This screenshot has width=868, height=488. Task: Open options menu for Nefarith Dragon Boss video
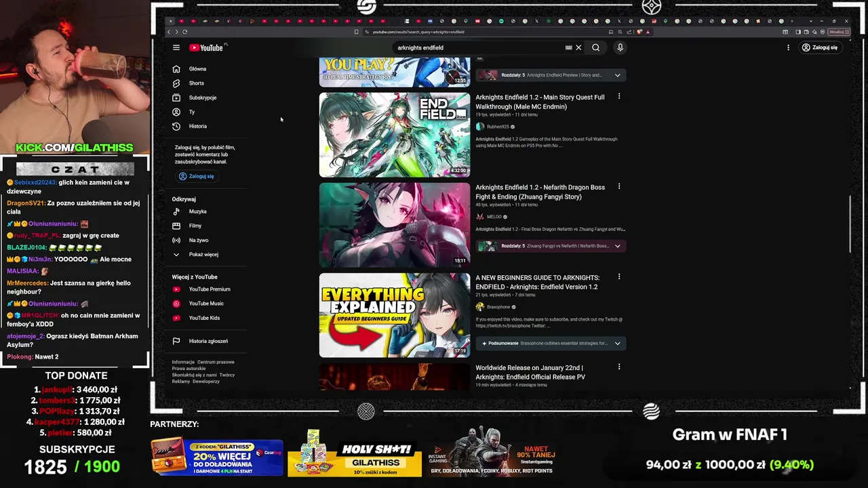pyautogui.click(x=618, y=186)
